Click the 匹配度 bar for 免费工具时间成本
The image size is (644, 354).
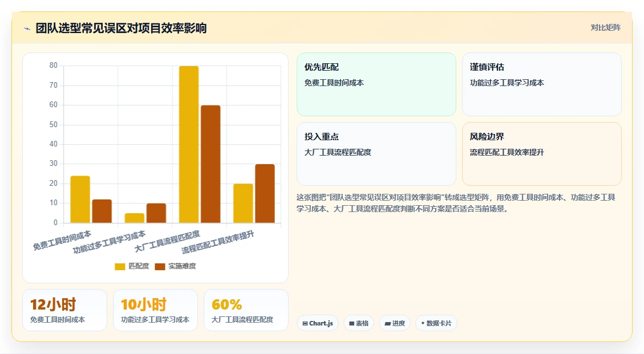(x=80, y=200)
